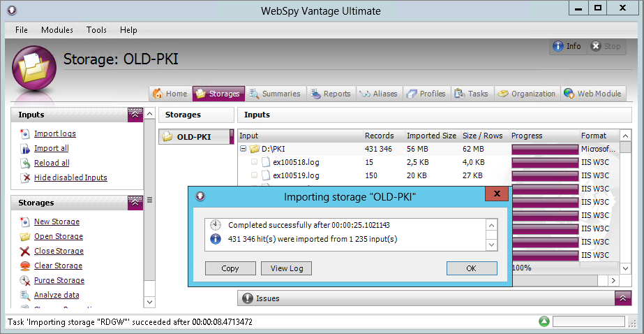
Task: Click the Copy button in the dialog
Action: point(230,268)
